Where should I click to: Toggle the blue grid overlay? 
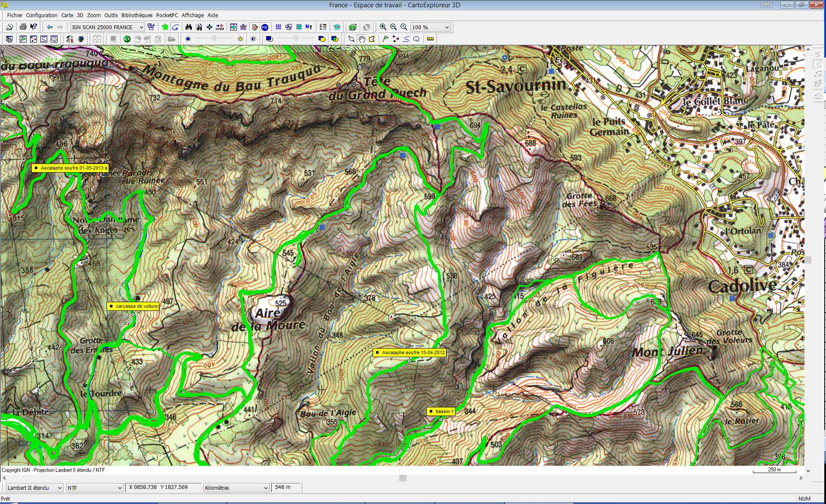pyautogui.click(x=278, y=27)
